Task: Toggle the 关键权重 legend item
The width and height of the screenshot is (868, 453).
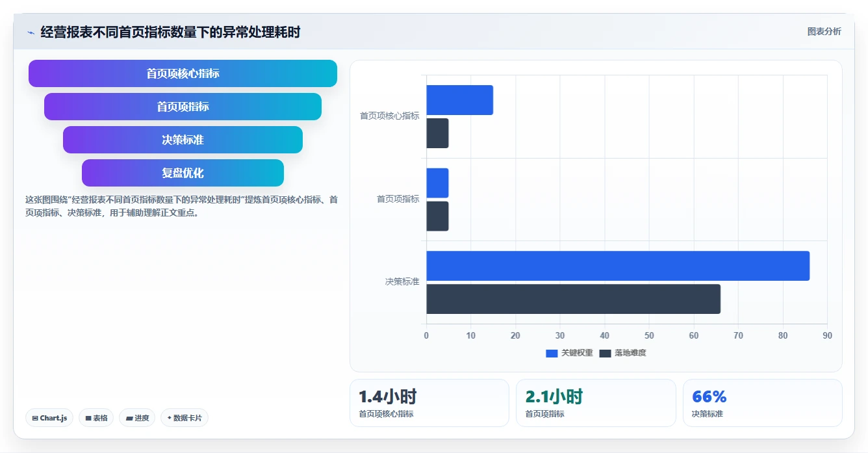Action: (569, 353)
